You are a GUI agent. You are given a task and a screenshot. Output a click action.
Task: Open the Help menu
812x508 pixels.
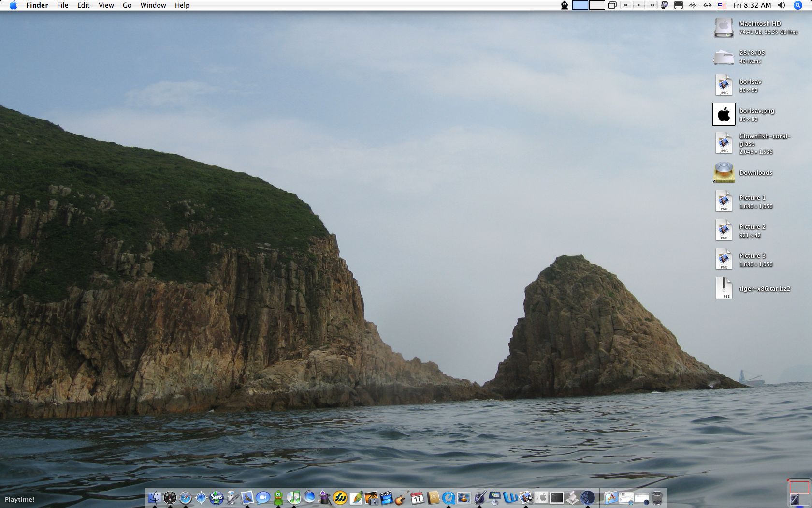point(182,5)
